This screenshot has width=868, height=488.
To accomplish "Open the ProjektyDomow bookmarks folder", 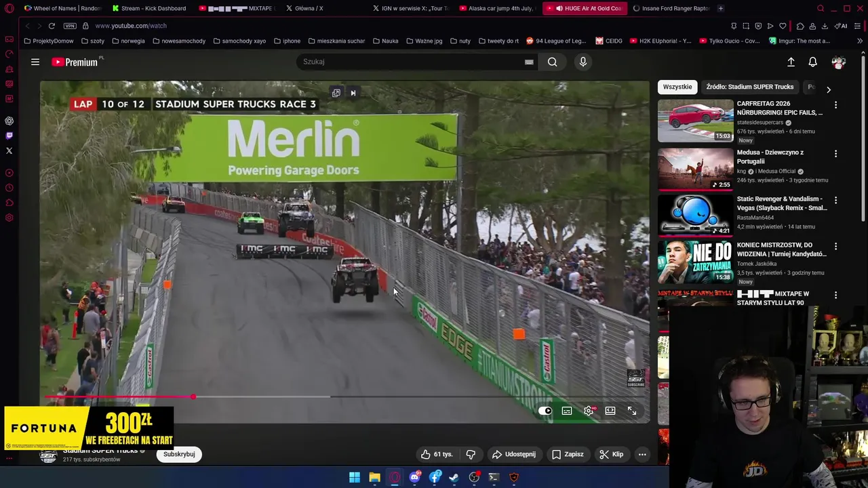I will (48, 41).
